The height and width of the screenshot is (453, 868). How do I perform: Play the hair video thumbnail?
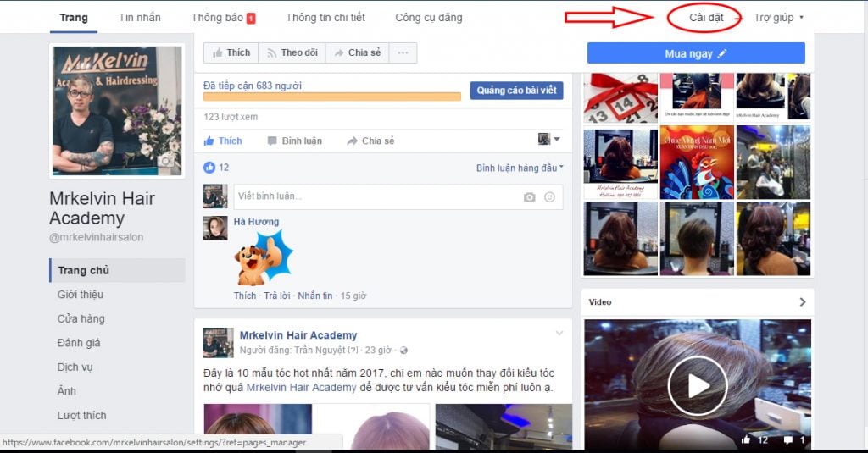coord(697,385)
